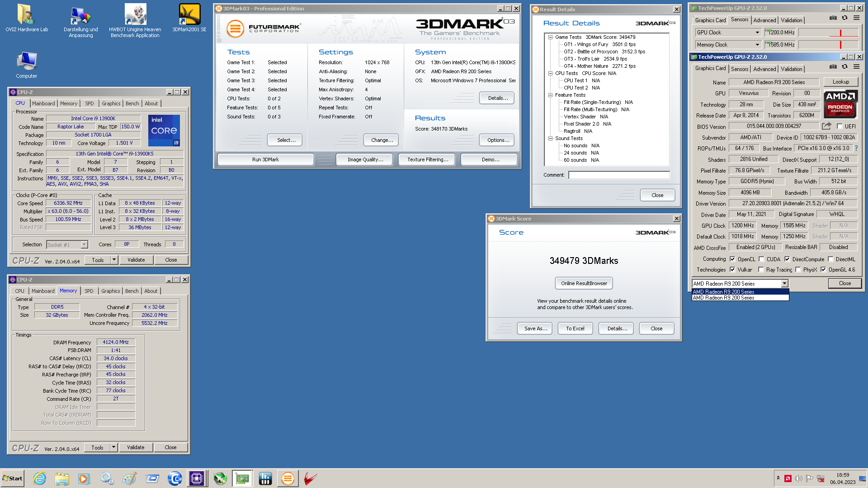Viewport: 868px width, 488px height.
Task: Open Sensors tab in front GPU-Z window
Action: click(x=740, y=69)
